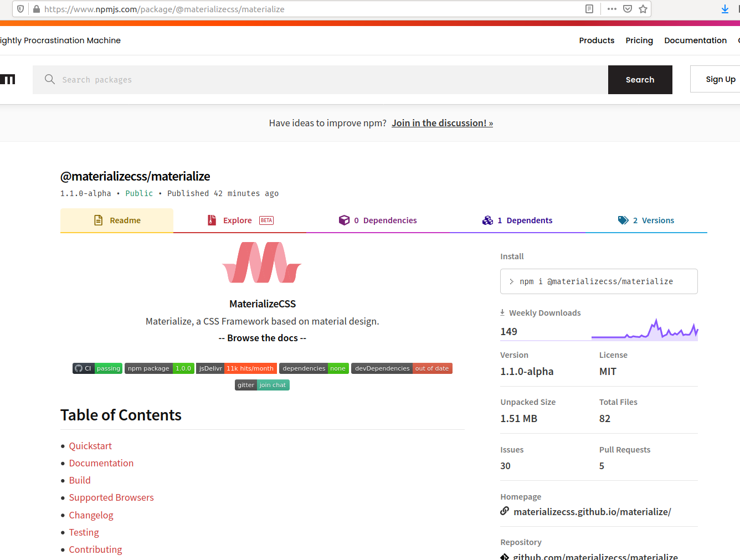This screenshot has width=740, height=560.
Task: Click the Table of Contents heading
Action: 121,415
